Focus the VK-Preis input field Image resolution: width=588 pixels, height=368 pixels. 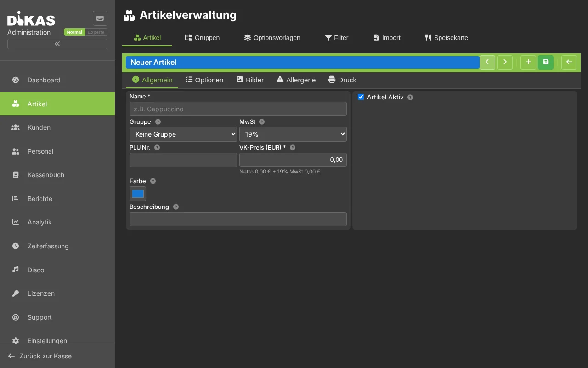293,160
